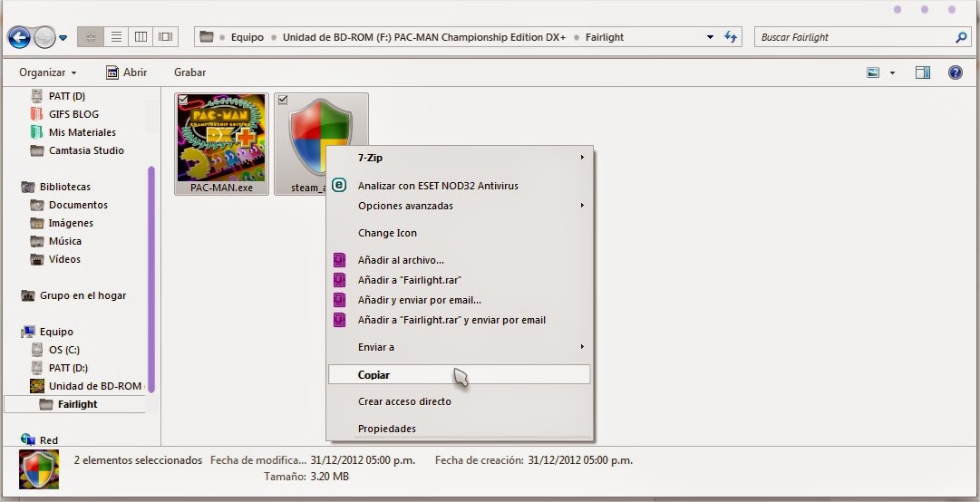Choose Añadir a "Fairlight.rar" y enviar por email
Screen dimensions: 980x502
[x=460, y=320]
